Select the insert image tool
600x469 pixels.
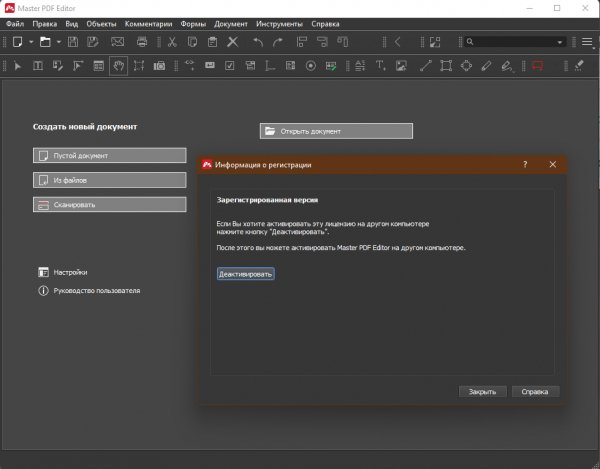coord(401,66)
